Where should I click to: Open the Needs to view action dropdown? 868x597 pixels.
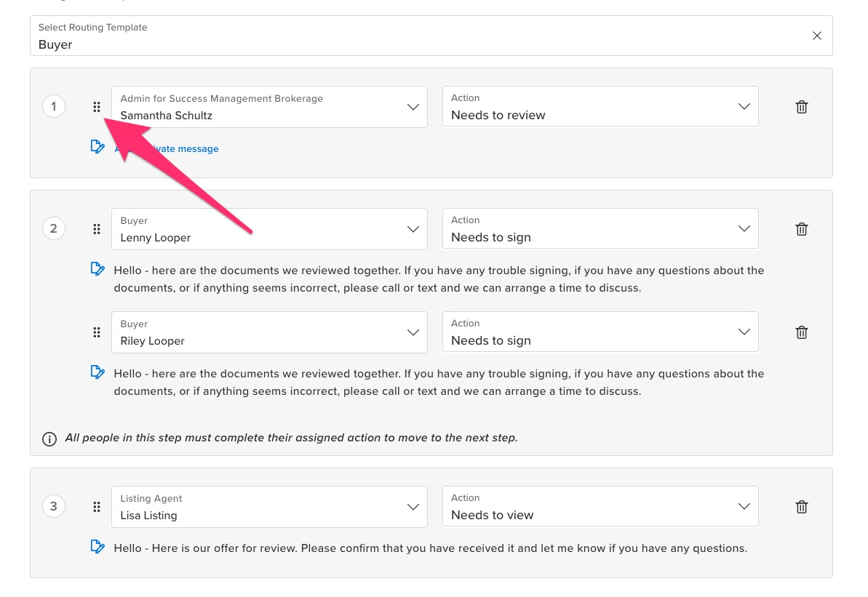744,506
